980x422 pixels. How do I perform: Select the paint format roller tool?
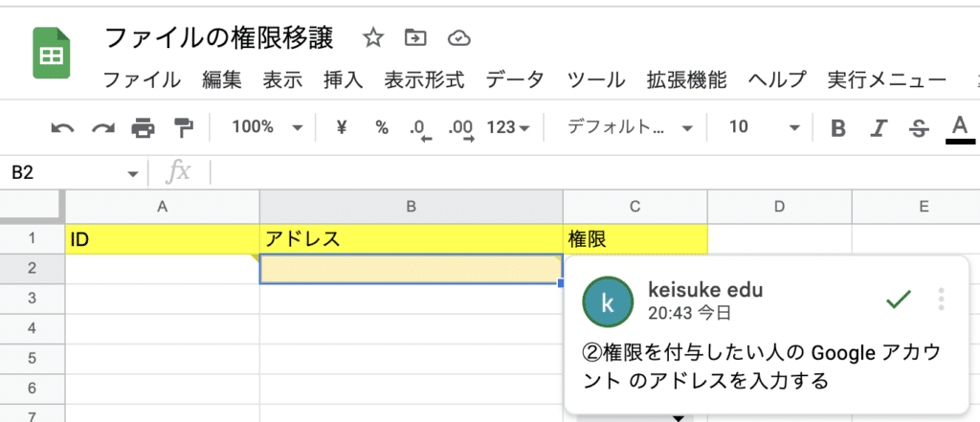[183, 128]
